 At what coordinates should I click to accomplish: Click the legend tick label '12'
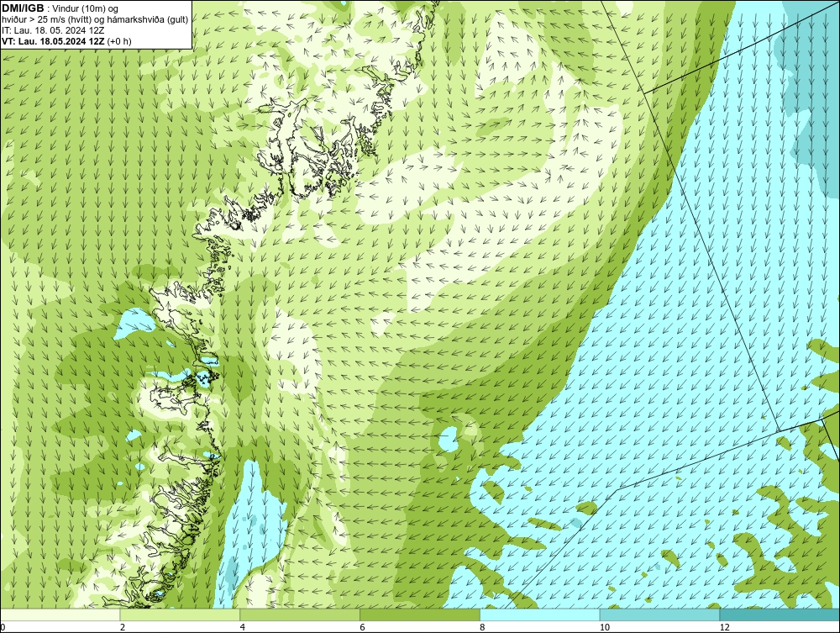[725, 627]
